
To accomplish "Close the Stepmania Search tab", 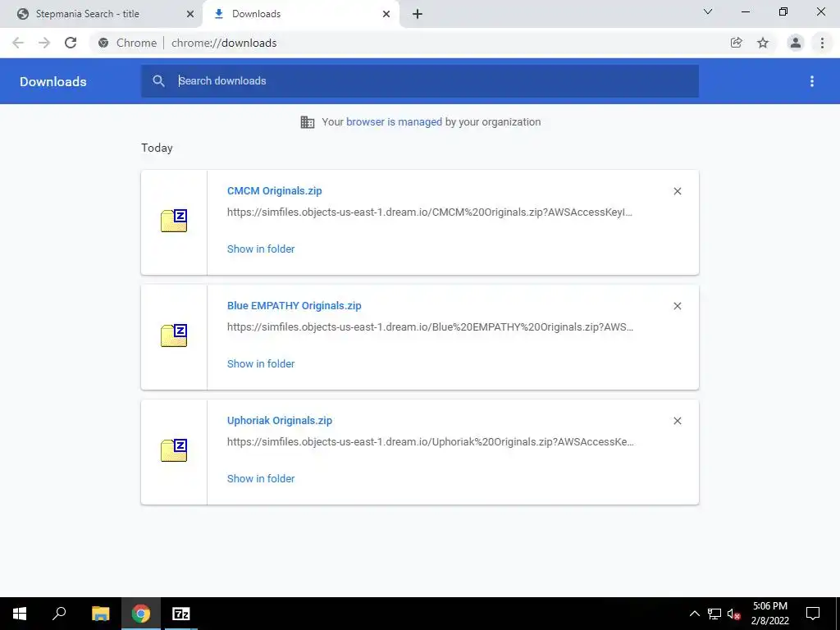I will click(x=190, y=14).
